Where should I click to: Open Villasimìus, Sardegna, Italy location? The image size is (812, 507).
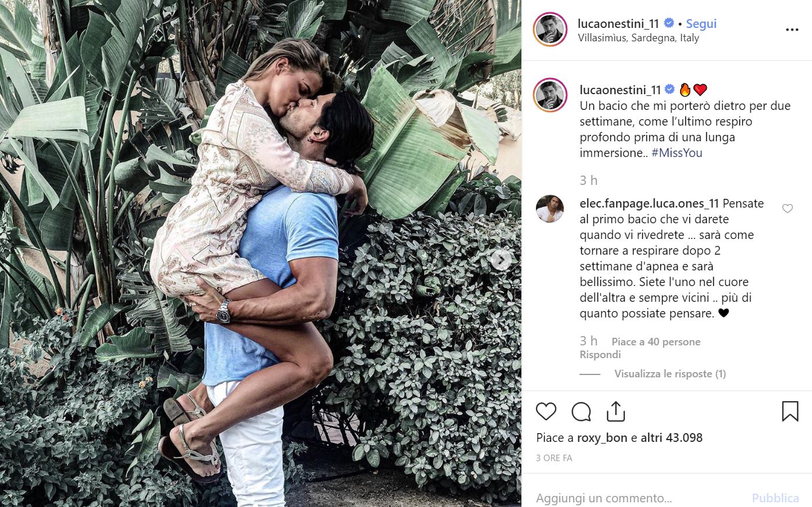pos(638,38)
